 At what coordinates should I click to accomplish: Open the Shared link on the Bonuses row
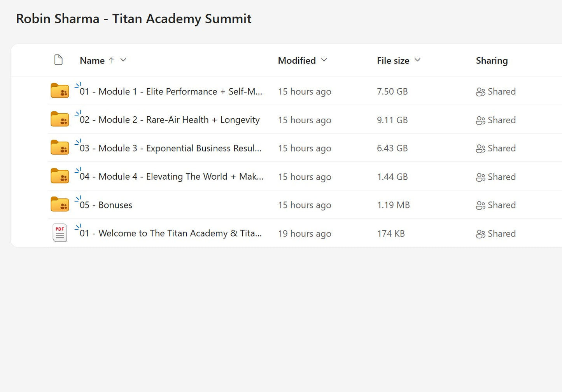(x=501, y=205)
